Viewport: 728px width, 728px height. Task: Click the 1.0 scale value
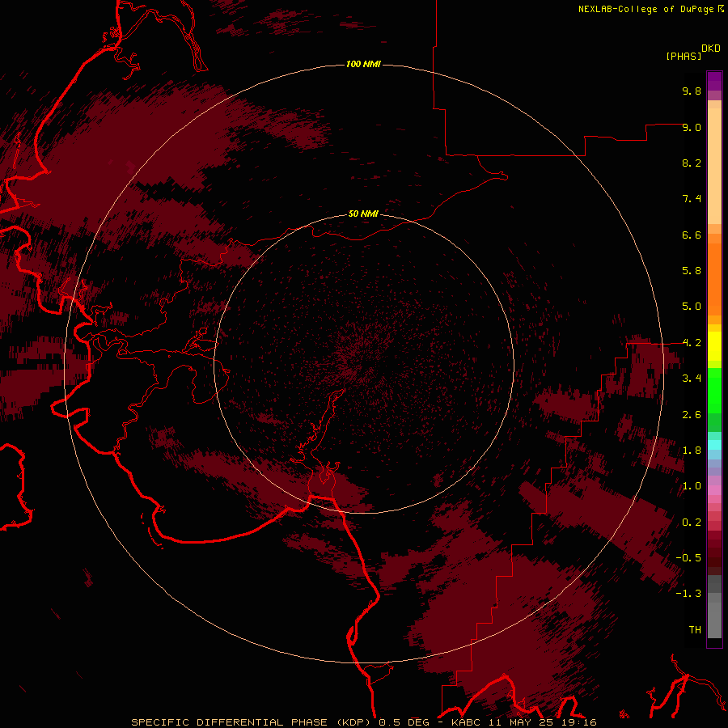tap(692, 486)
